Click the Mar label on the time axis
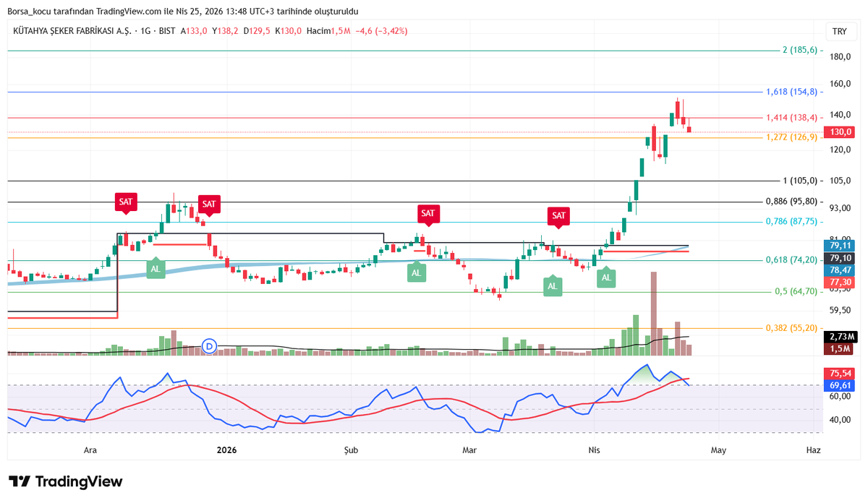This screenshot has height=503, width=868. point(469,450)
